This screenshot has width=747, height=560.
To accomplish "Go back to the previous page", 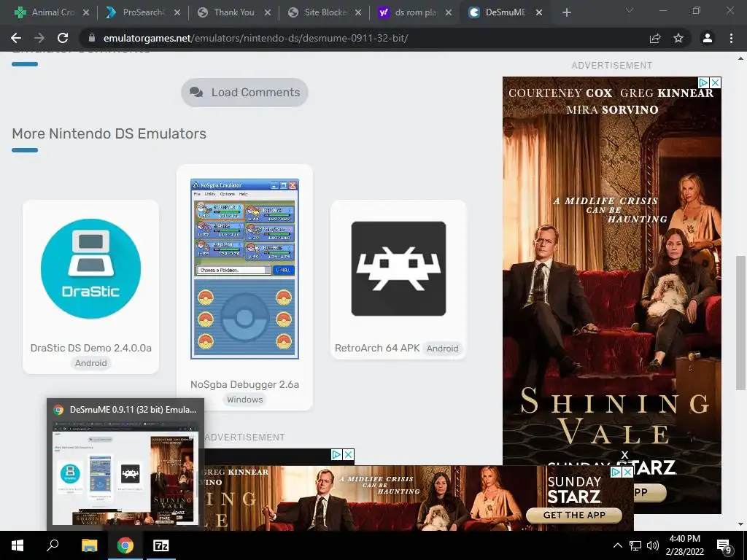I will [16, 38].
